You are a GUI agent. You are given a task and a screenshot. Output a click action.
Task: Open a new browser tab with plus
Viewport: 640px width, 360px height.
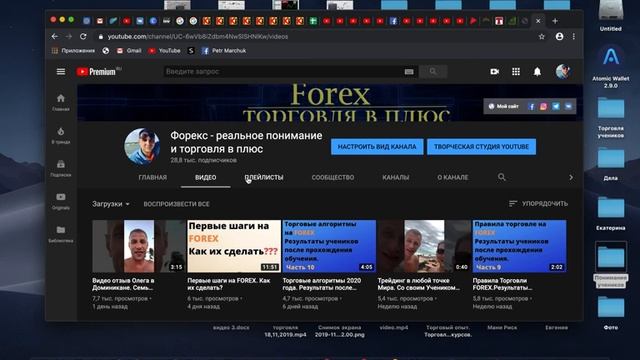click(x=555, y=21)
